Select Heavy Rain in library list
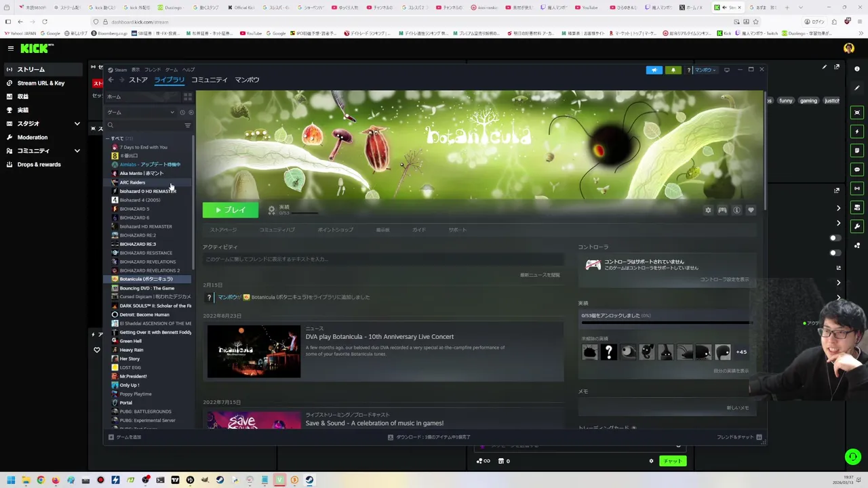The width and height of the screenshot is (868, 488). [x=131, y=350]
